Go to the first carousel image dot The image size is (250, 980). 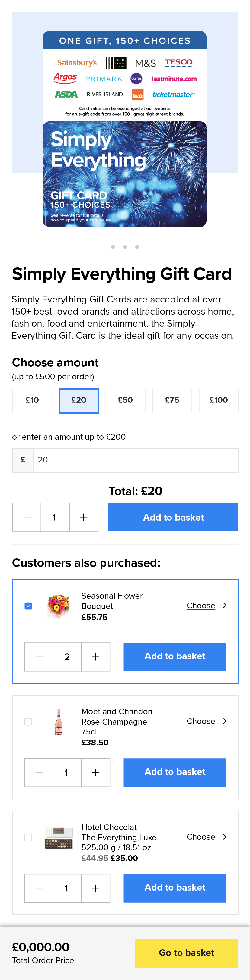[113, 247]
